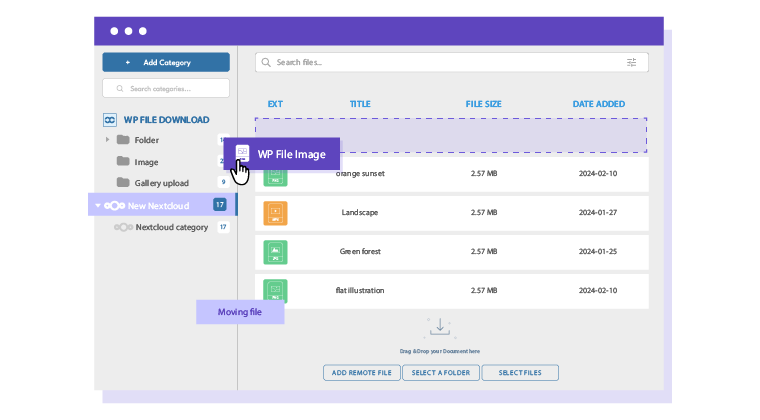Click the Nextcloud category cloud icon
760x420 pixels.
pos(123,227)
